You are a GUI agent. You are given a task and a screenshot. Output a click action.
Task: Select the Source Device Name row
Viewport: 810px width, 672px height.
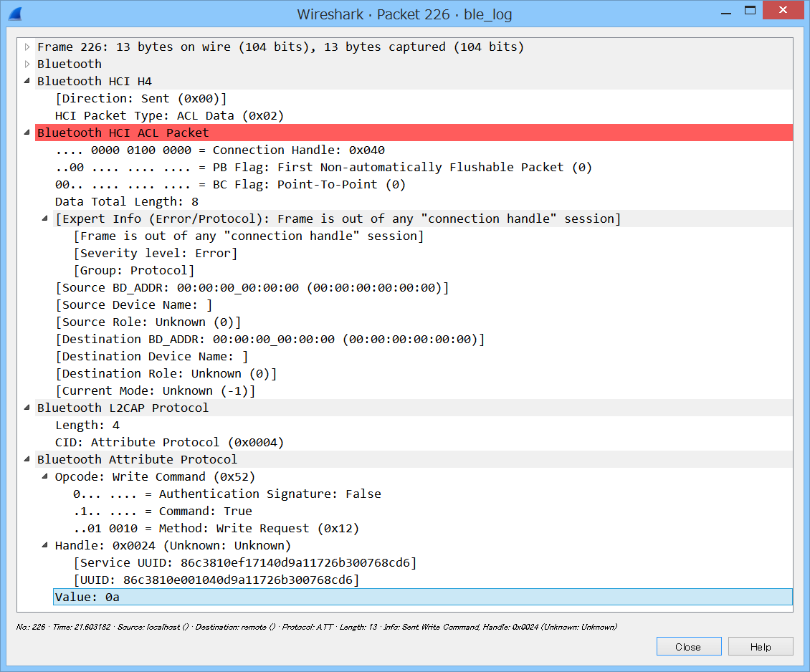423,305
